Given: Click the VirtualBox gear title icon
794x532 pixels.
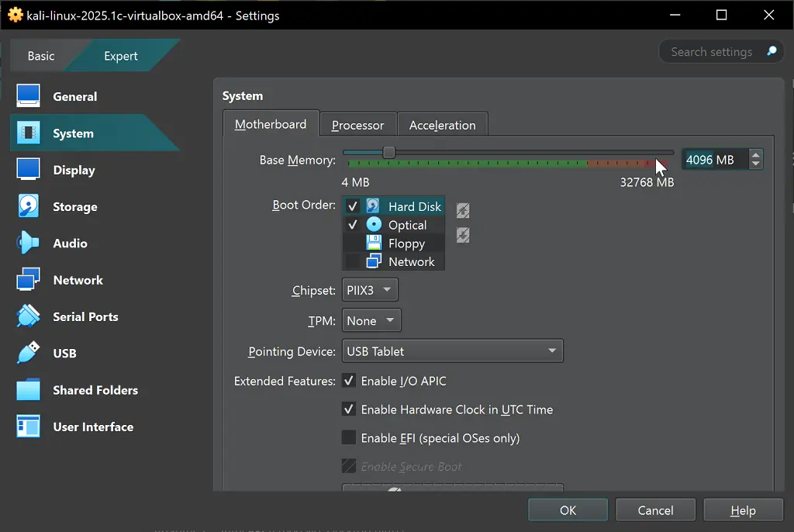Looking at the screenshot, I should click(x=16, y=15).
